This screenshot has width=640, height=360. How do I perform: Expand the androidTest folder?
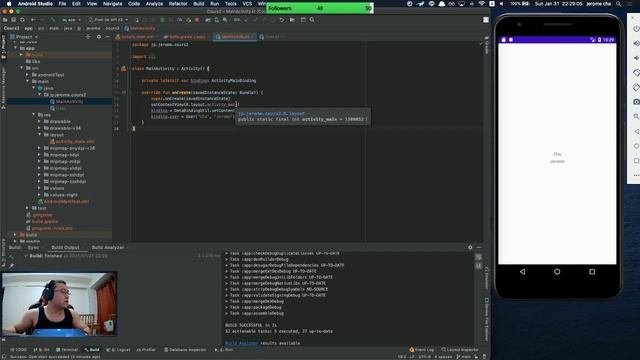(27, 75)
